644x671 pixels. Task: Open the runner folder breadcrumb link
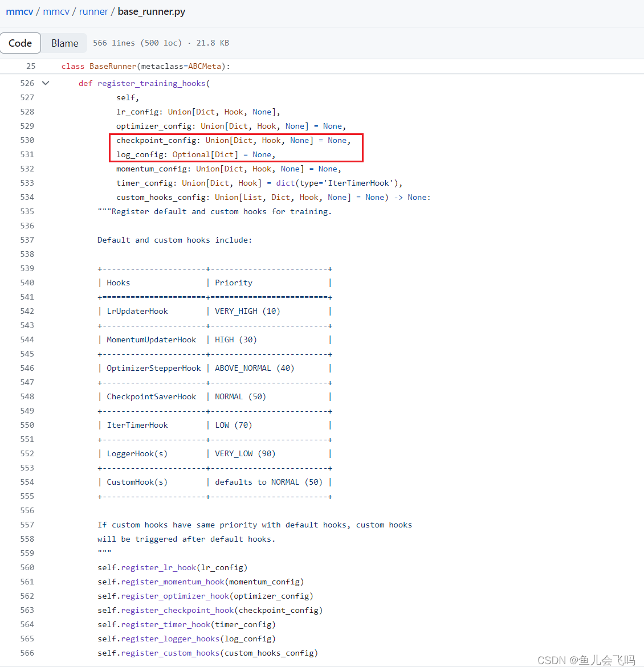click(x=93, y=11)
